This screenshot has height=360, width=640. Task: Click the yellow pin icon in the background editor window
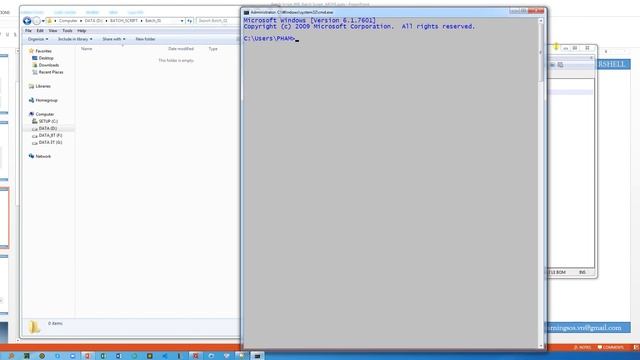point(556,47)
